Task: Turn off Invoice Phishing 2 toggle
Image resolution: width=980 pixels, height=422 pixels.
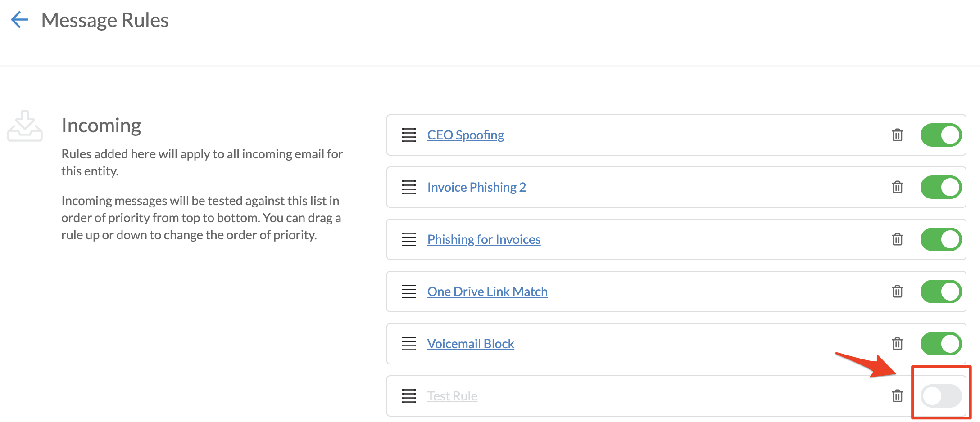Action: click(x=940, y=187)
